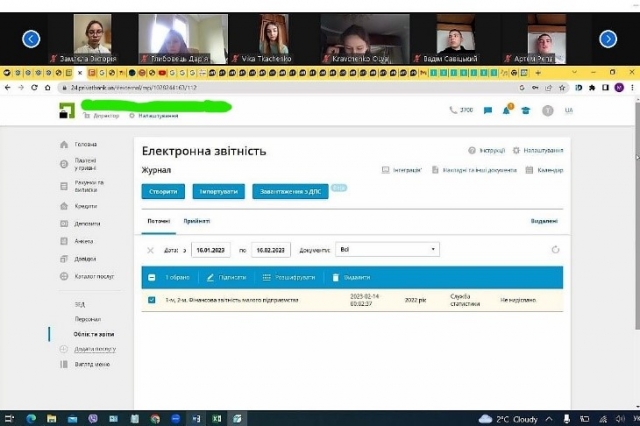The width and height of the screenshot is (640, 426).
Task: Show previous video participants arrow
Action: [x=31, y=39]
